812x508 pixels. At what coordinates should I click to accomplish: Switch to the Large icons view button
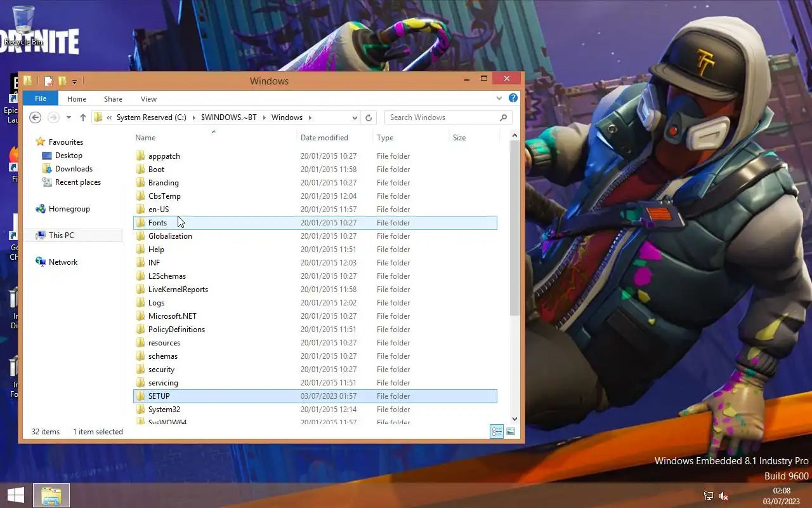click(511, 432)
